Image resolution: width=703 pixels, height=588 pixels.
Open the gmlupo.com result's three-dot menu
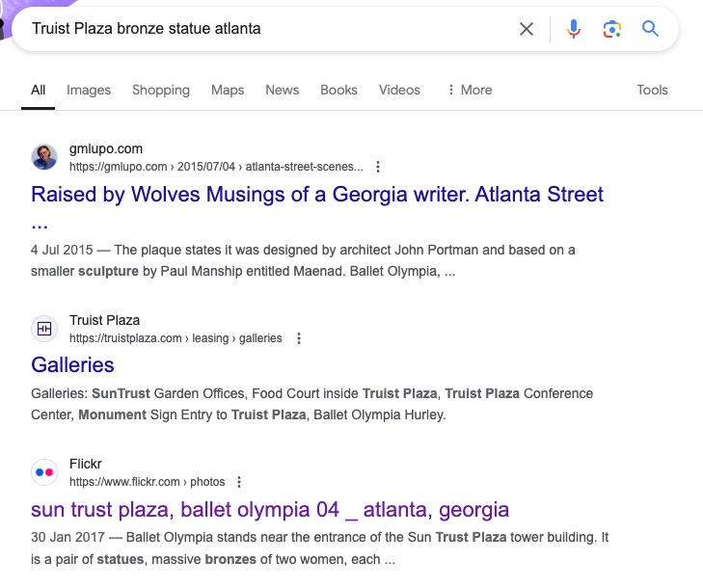coord(378,167)
